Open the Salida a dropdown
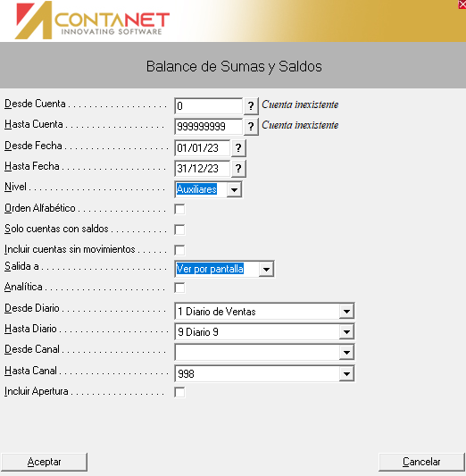Image resolution: width=466 pixels, height=476 pixels. coord(266,269)
